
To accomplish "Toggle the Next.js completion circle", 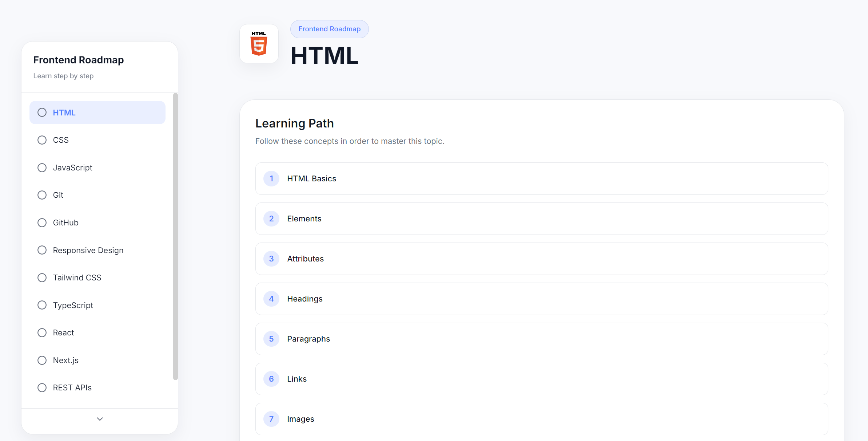I will (x=42, y=360).
